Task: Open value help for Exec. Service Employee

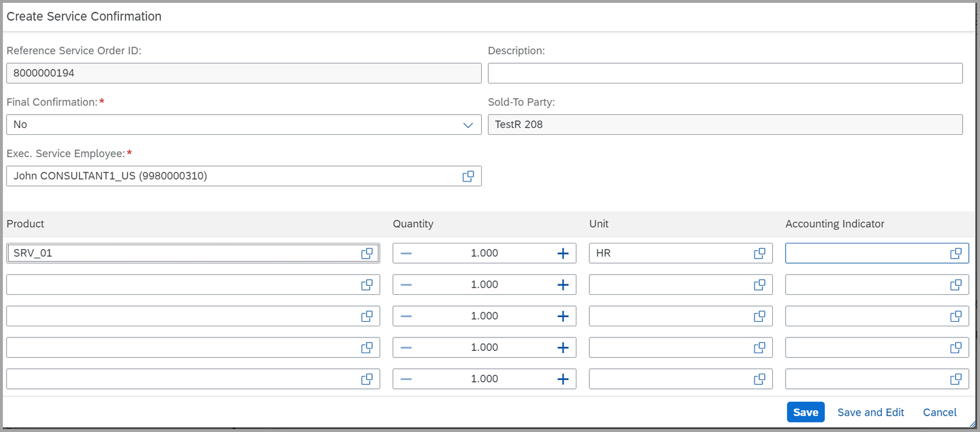Action: pos(468,176)
